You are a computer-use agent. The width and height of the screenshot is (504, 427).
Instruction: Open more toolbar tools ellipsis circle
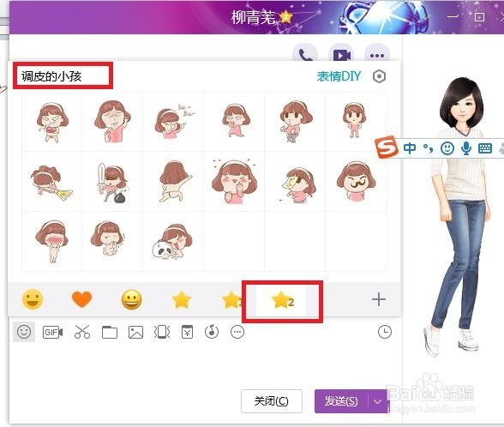pos(237,332)
